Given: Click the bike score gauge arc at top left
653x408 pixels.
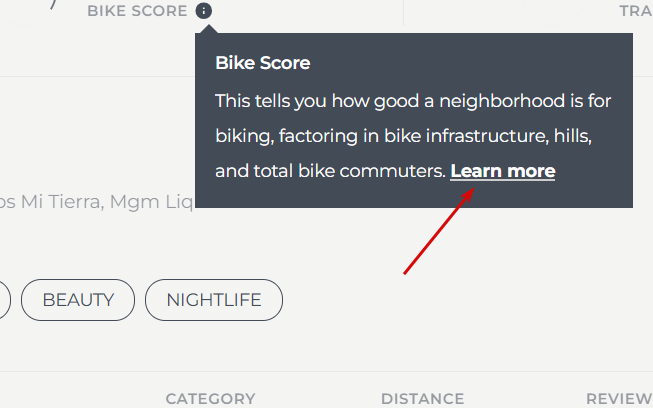Looking at the screenshot, I should 53,5.
